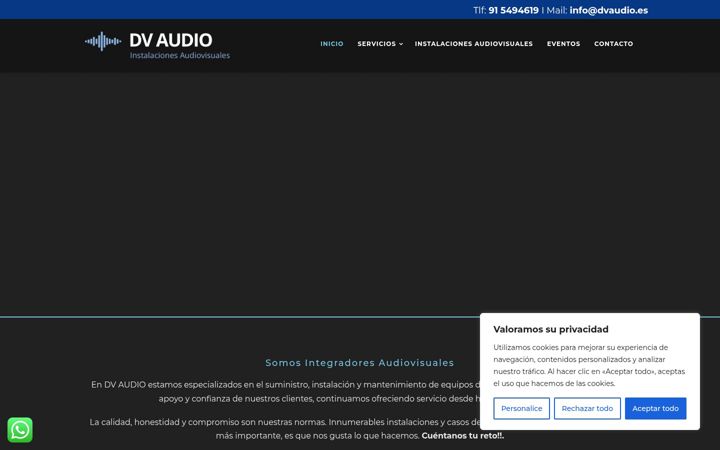720x450 pixels.
Task: Select 'Somos Integradores Audiovisuales' heading
Action: [360, 363]
